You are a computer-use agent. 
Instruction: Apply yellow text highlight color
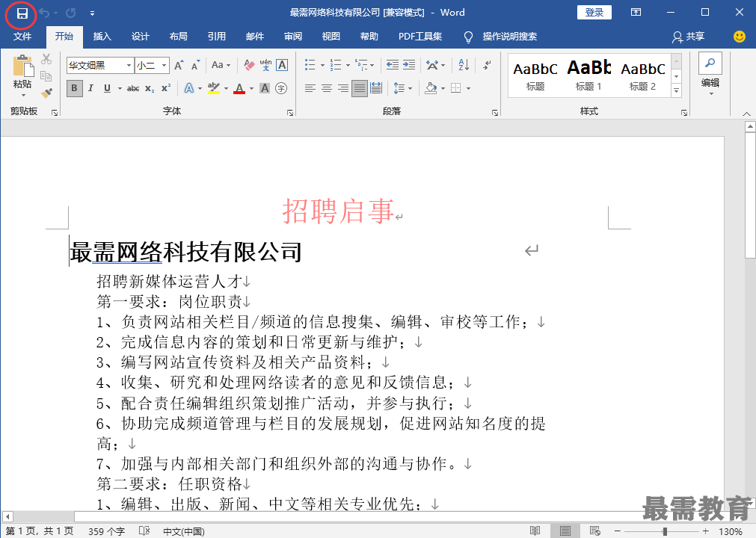coord(213,88)
